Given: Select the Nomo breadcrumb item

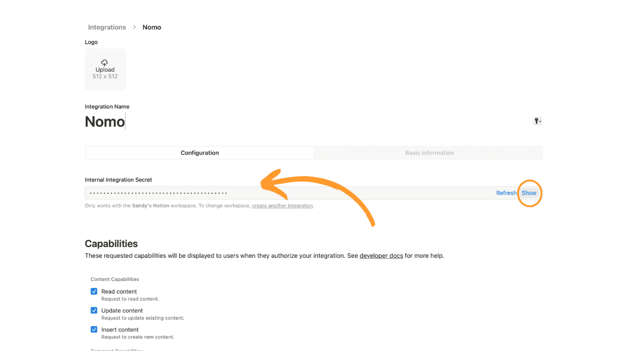Looking at the screenshot, I should tap(152, 27).
